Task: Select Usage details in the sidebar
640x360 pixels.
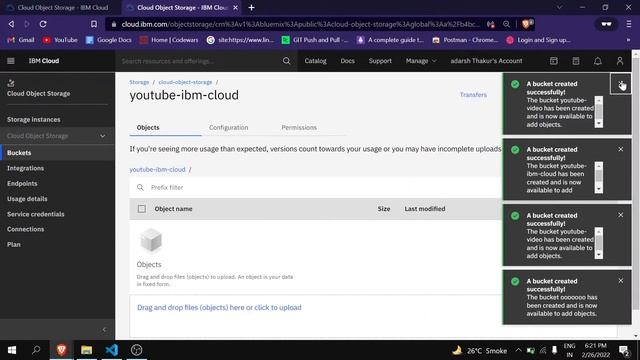Action: click(x=27, y=199)
